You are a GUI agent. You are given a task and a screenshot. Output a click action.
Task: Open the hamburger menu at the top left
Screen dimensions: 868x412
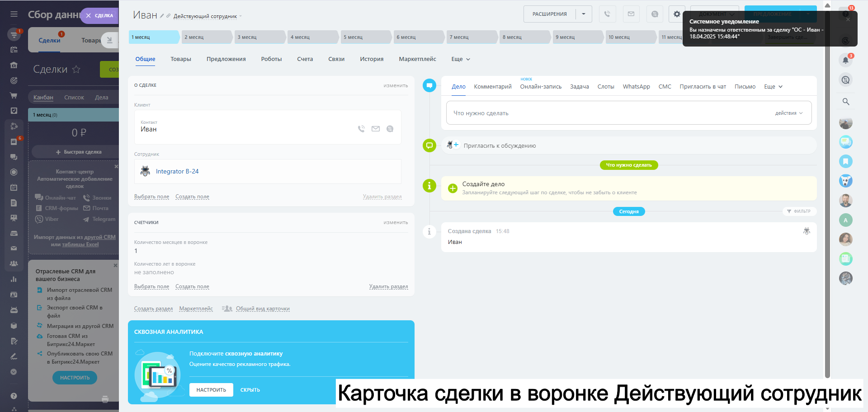pos(14,14)
